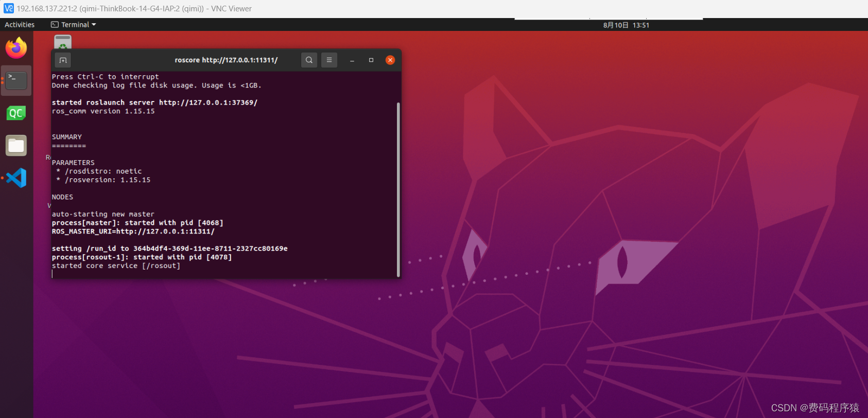Click the roscore http://127.0.0.1:11311/ window title

click(x=226, y=60)
